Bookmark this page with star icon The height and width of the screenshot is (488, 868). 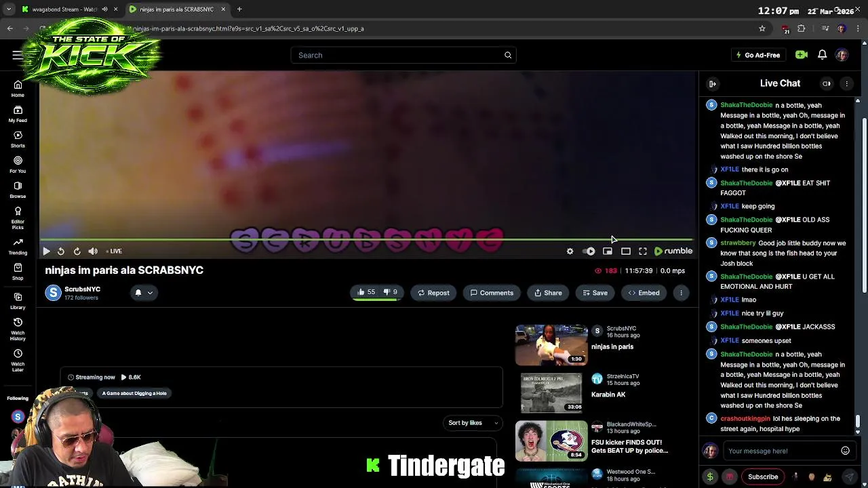coord(762,28)
